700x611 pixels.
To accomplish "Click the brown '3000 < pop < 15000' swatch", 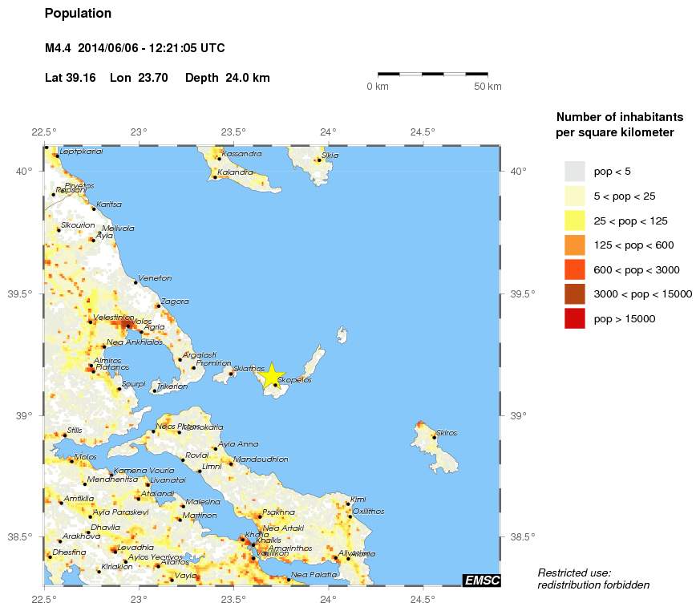I will pos(575,294).
